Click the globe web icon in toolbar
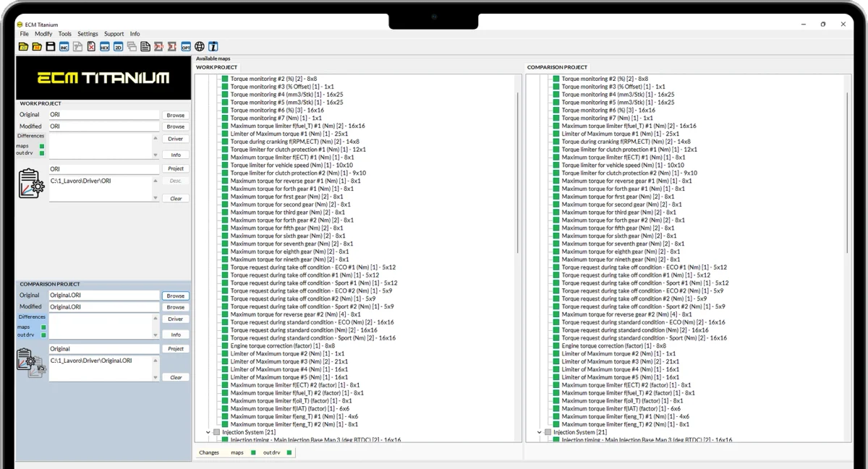The image size is (868, 469). pos(200,46)
